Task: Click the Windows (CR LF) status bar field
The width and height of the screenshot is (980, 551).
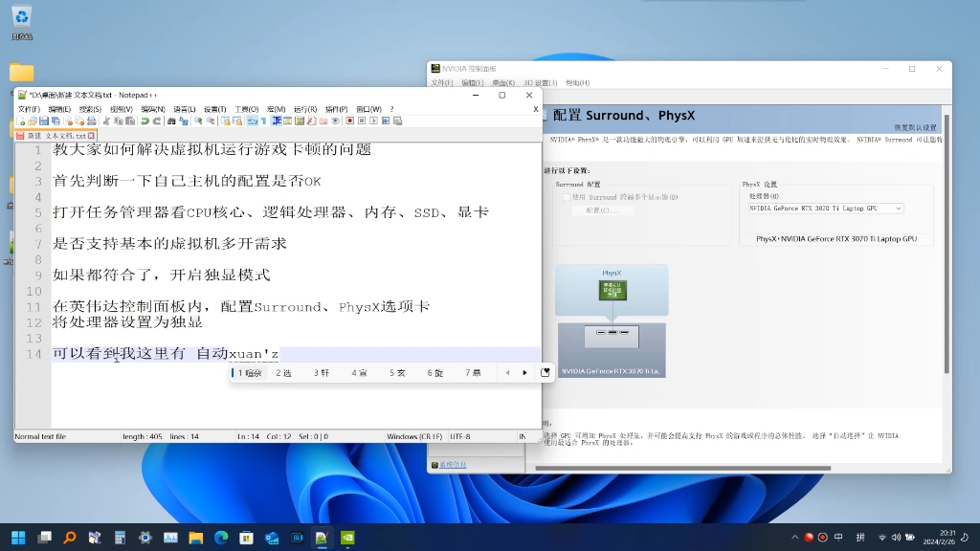Action: 414,436
